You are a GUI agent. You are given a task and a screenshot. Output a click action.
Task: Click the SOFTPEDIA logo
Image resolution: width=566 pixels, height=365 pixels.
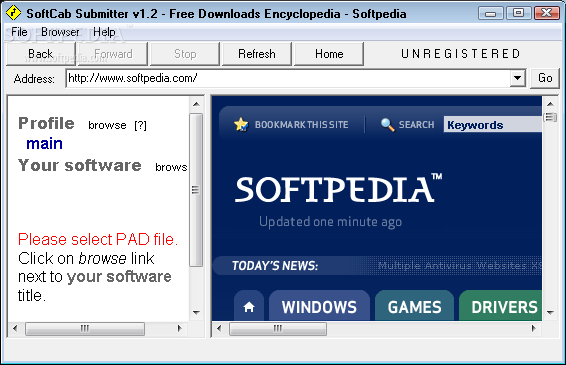338,189
